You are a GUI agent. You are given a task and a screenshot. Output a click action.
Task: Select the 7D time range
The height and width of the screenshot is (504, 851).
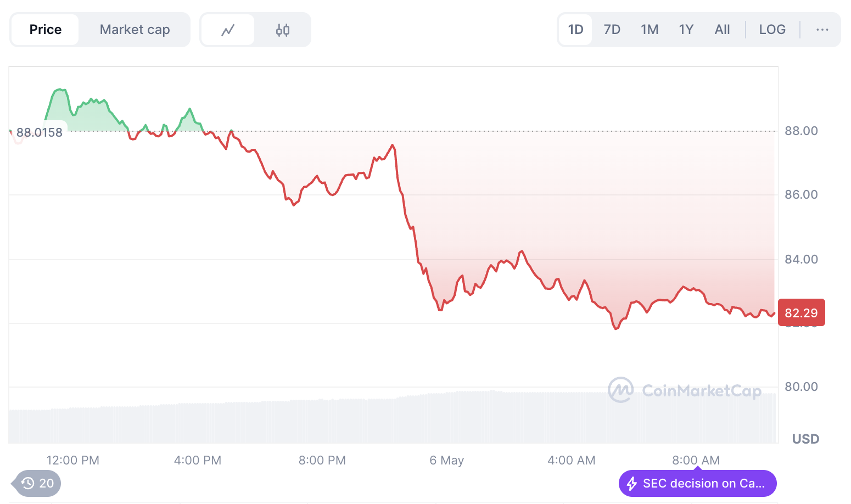pyautogui.click(x=612, y=30)
